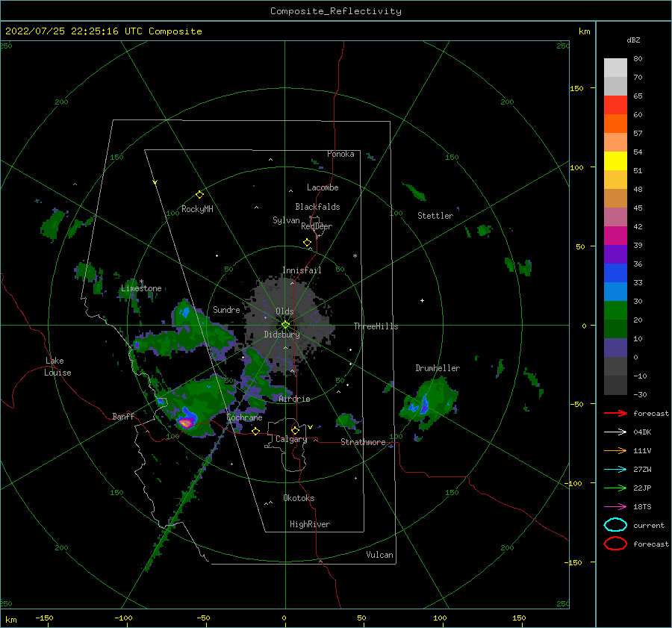Select the Airdrie label
This screenshot has width=672, height=628.
[294, 399]
